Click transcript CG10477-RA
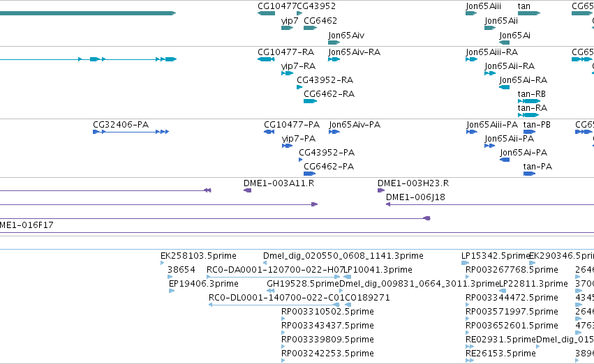 point(285,52)
